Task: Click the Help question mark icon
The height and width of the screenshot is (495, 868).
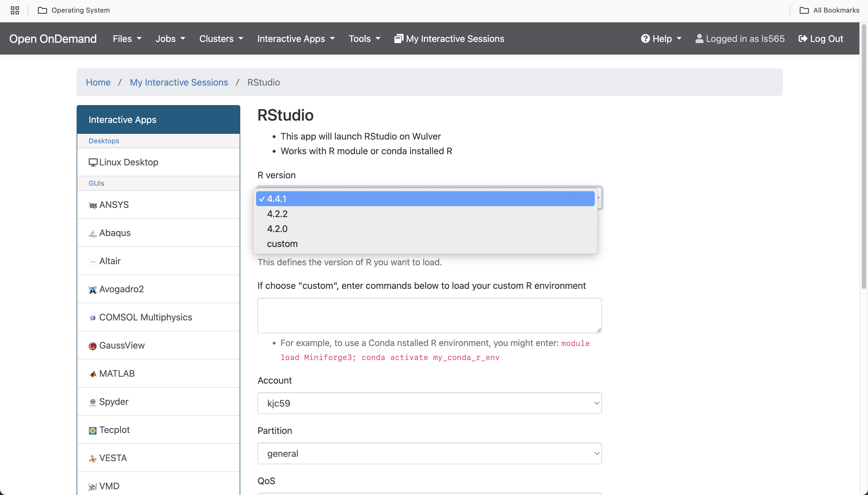Action: click(645, 38)
